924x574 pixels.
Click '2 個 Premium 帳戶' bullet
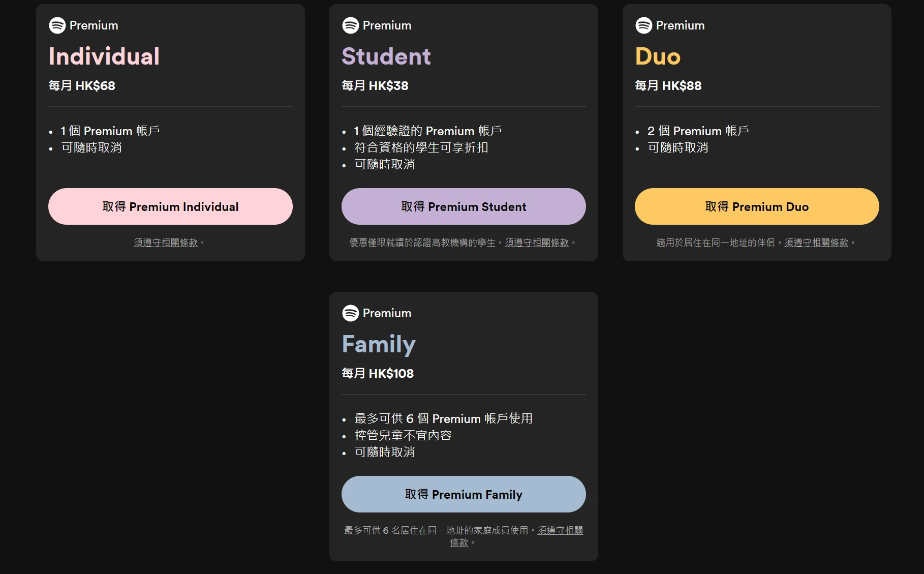(x=698, y=131)
